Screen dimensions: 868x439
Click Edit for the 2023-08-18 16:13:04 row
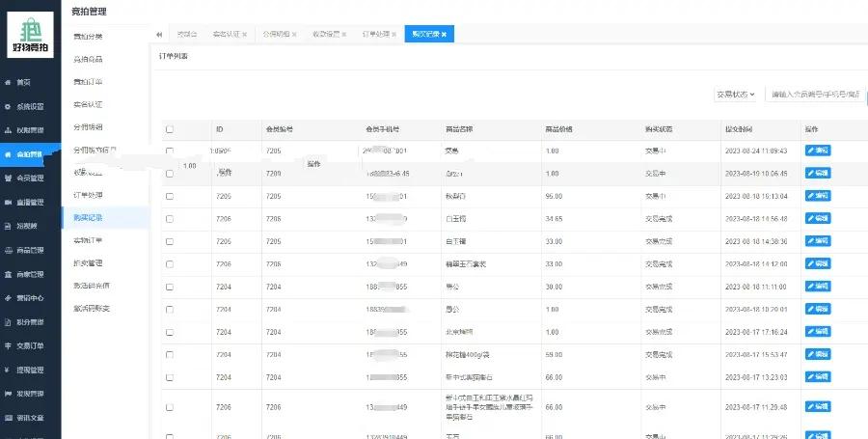818,196
